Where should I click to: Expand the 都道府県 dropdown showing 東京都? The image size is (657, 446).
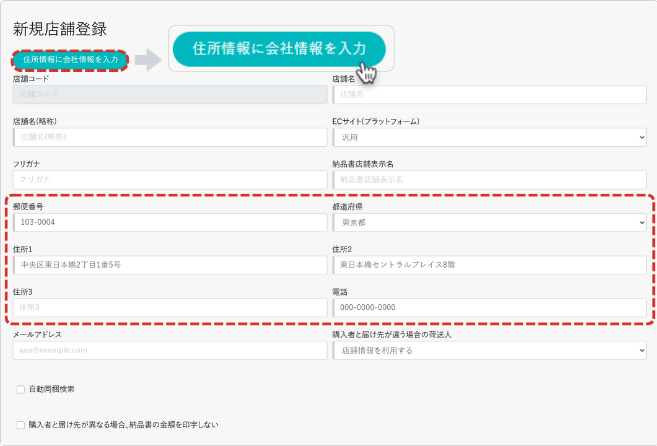[489, 222]
